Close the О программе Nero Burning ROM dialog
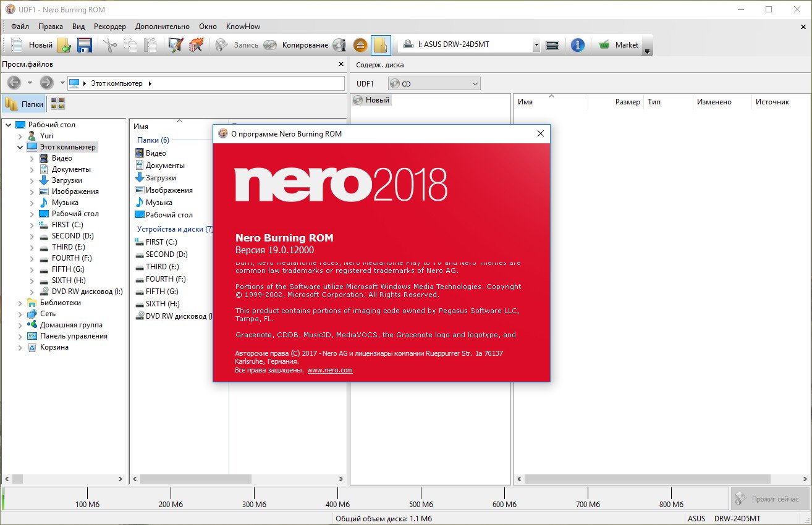Viewport: 812px width, 525px height. click(x=540, y=133)
